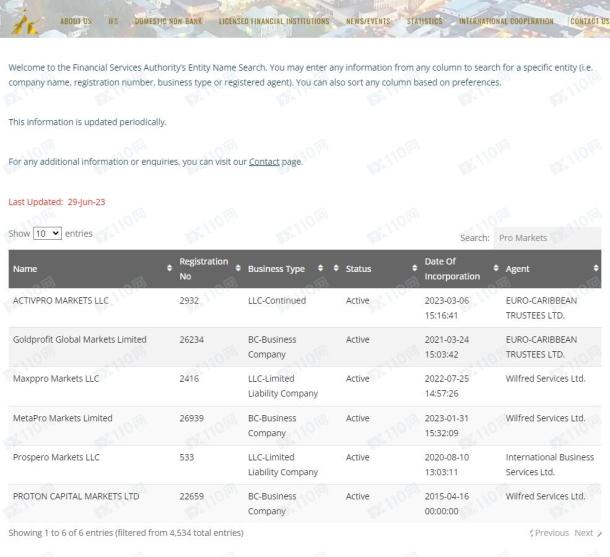The height and width of the screenshot is (557, 610).
Task: Go to the Previous results page
Action: (549, 533)
